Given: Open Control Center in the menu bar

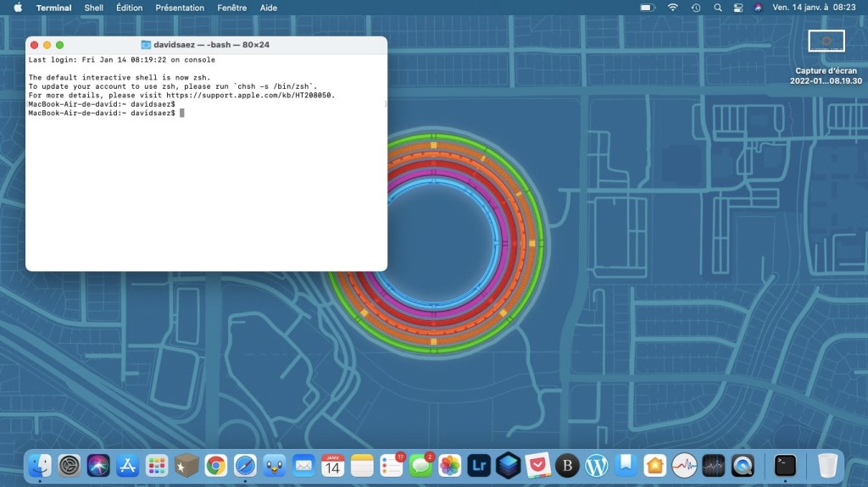Looking at the screenshot, I should pos(737,8).
